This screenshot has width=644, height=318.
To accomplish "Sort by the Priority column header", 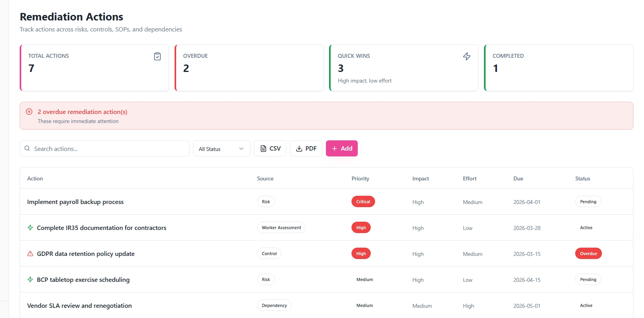I will click(x=361, y=178).
